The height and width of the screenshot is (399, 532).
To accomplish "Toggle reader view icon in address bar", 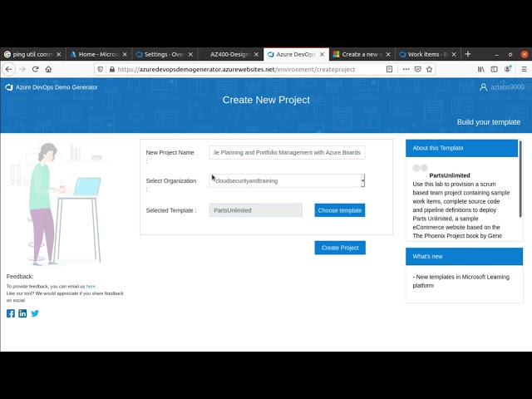I will [x=389, y=69].
